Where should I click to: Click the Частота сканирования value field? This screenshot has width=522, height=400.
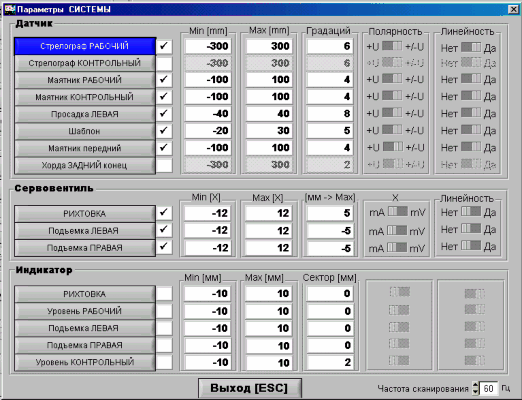[489, 389]
